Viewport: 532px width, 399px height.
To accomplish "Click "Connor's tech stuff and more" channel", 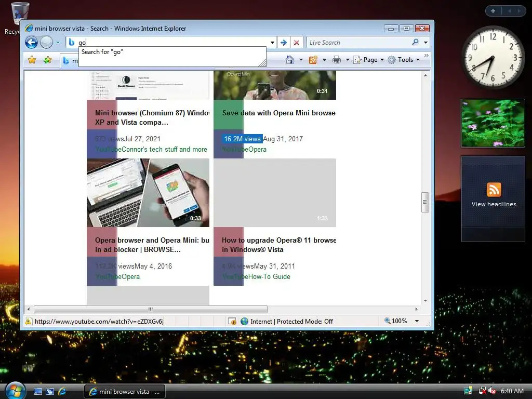I will tap(164, 149).
